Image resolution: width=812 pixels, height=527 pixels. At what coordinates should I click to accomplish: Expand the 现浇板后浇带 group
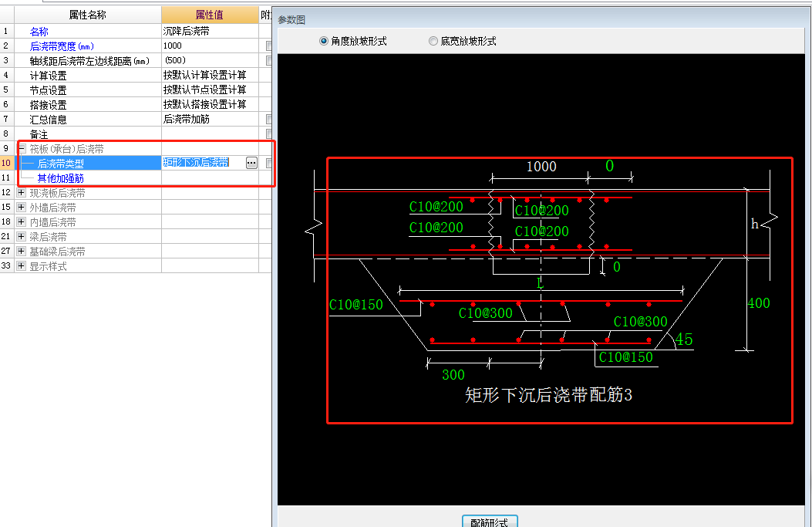click(x=22, y=193)
